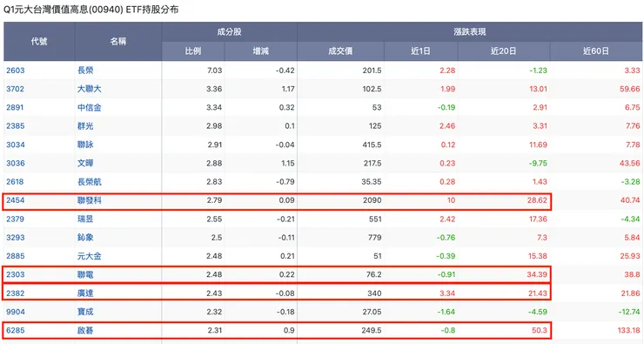Open stock code link 2382
This screenshot has height=344, width=644.
[x=15, y=293]
